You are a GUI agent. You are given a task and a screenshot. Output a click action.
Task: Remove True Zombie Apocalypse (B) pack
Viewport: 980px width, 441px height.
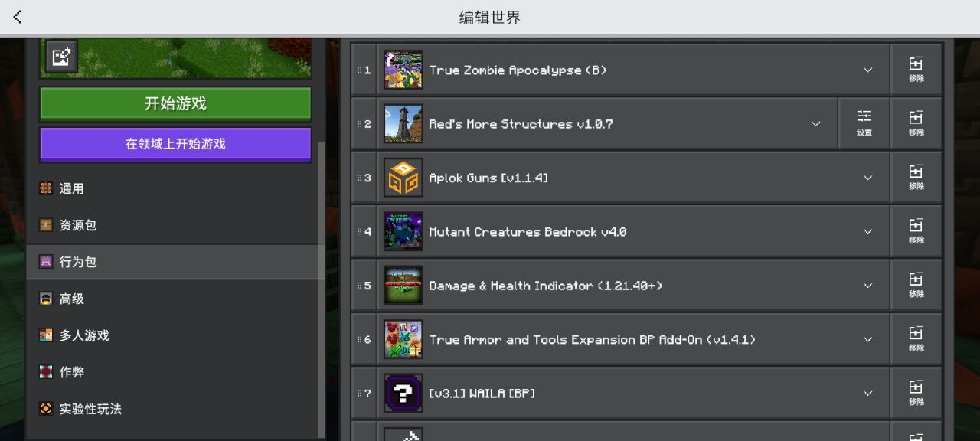[916, 70]
